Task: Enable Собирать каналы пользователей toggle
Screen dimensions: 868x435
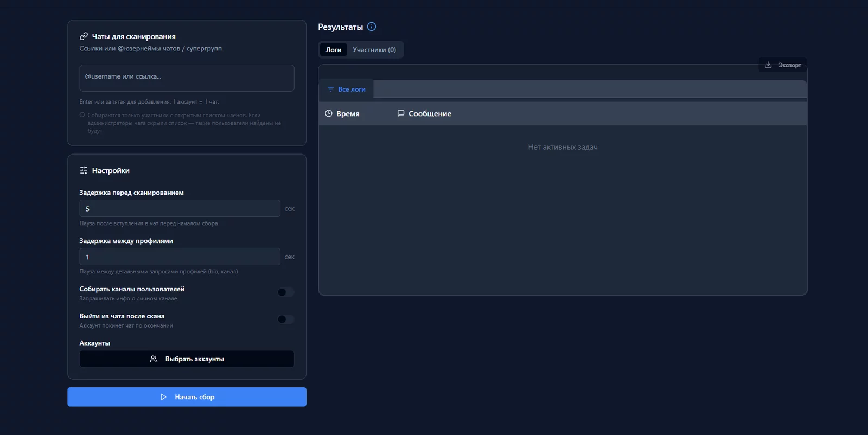Action: point(285,292)
